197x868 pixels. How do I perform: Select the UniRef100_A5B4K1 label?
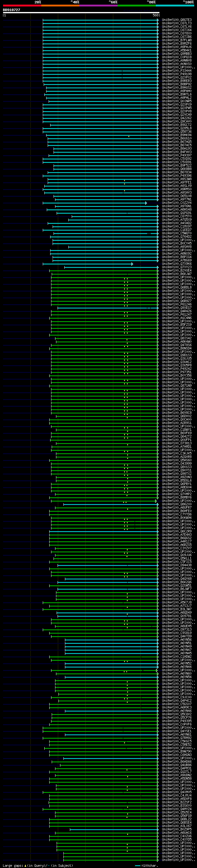tap(177, 50)
